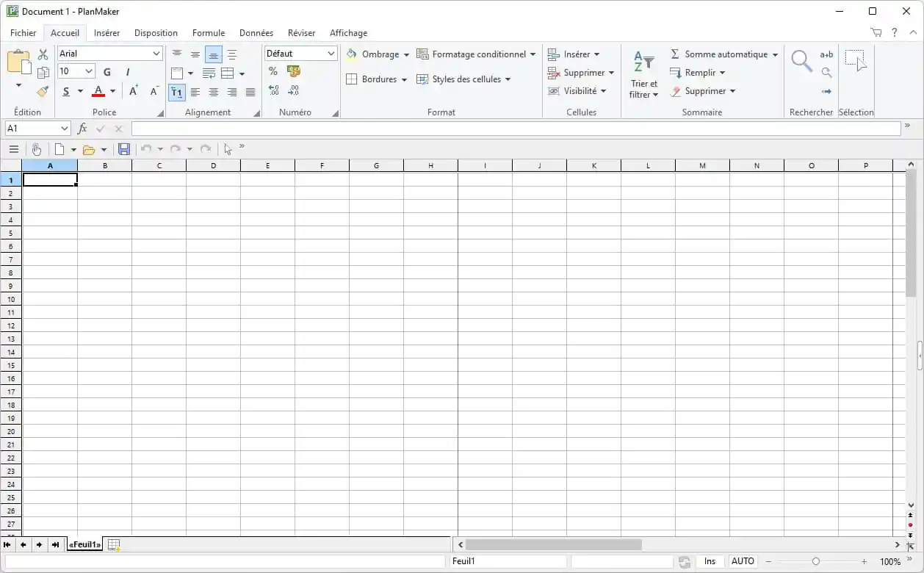Screen dimensions: 924x573
Task: Open the font size 10 dropdown
Action: 90,71
